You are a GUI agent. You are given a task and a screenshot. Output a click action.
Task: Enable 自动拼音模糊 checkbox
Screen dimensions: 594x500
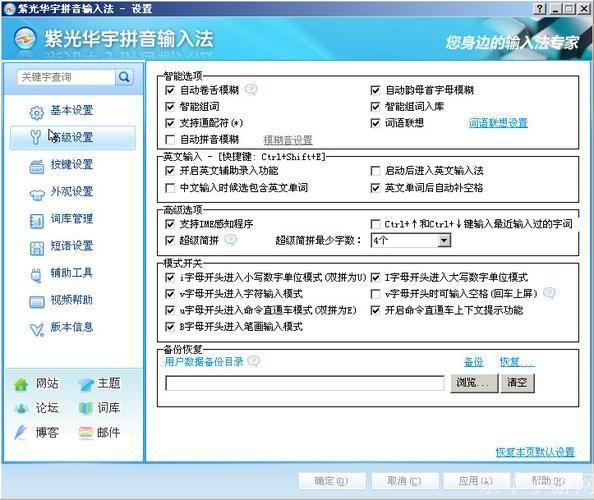click(170, 140)
